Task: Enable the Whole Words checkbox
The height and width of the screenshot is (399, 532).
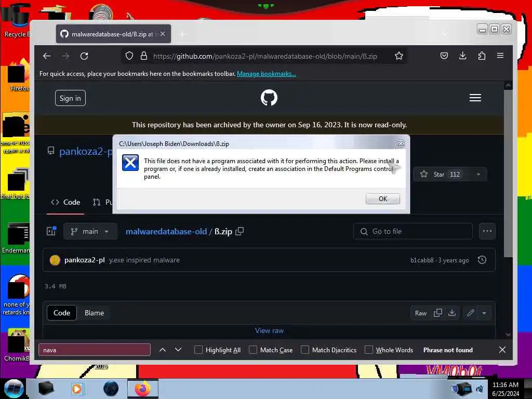Action: click(368, 350)
